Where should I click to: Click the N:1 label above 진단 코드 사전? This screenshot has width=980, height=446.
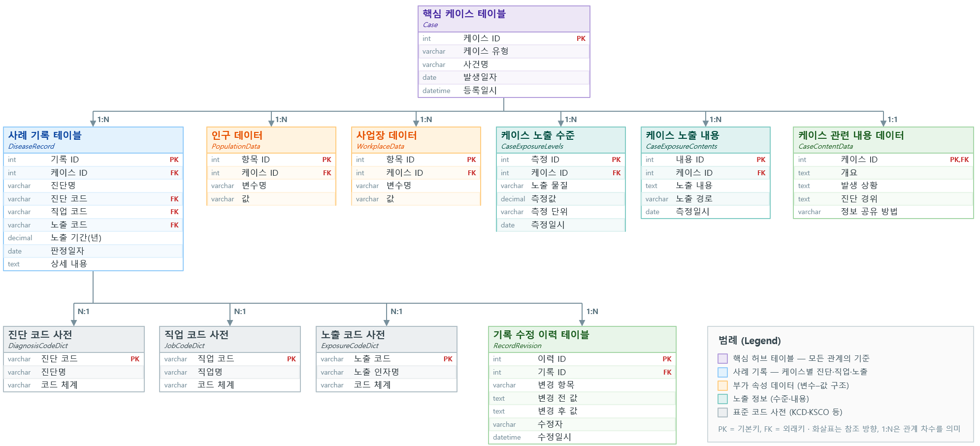pos(83,312)
